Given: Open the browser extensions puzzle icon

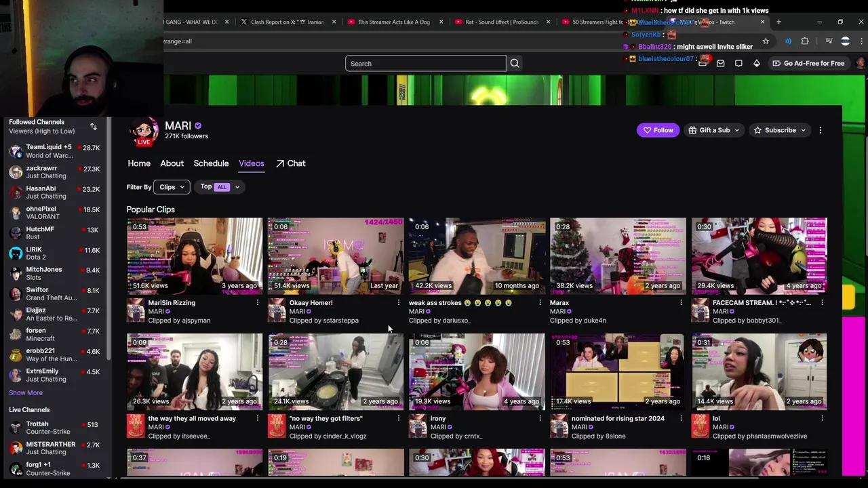Looking at the screenshot, I should [x=805, y=41].
